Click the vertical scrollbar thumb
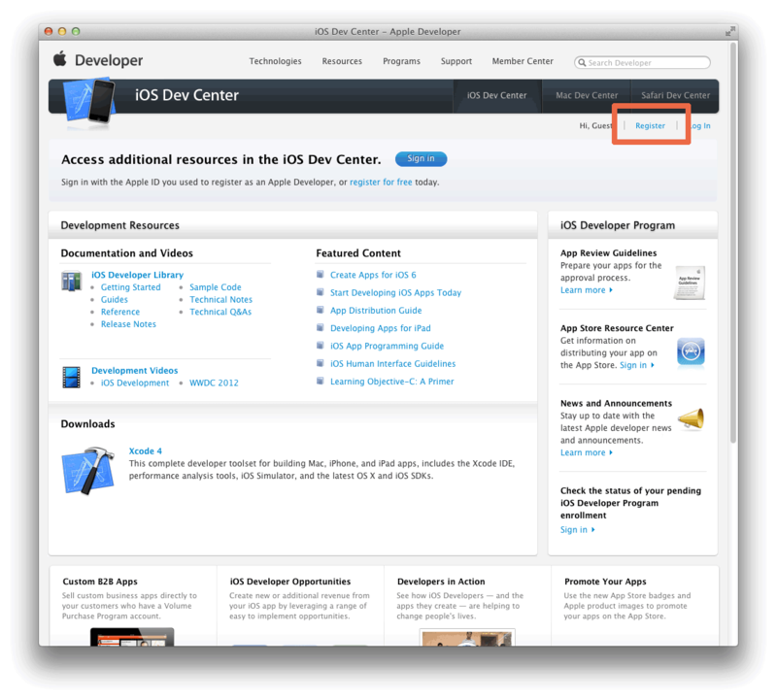777x700 pixels. [733, 243]
